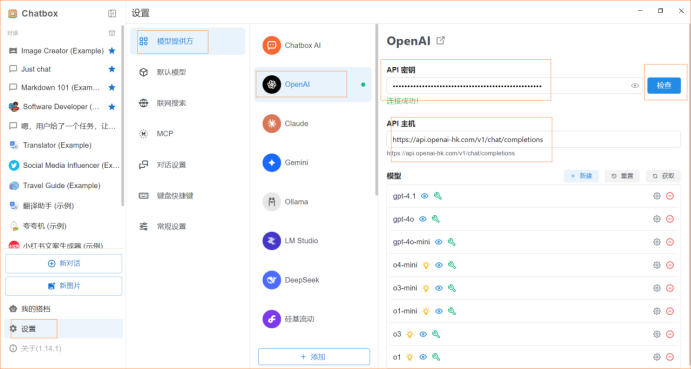Open the settings gear for o3-mini

[x=657, y=288]
